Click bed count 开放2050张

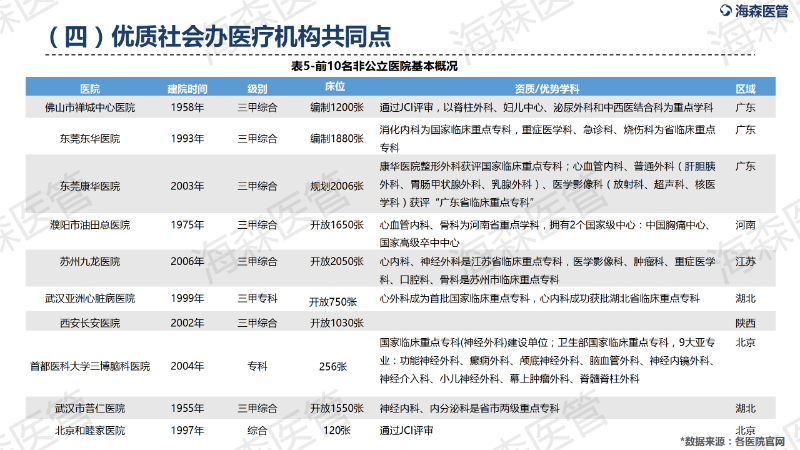pos(337,262)
